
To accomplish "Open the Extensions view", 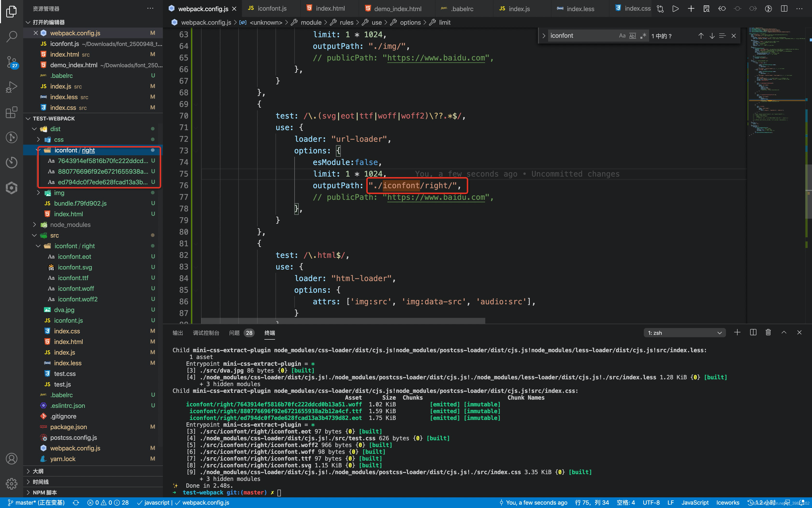I will pyautogui.click(x=11, y=112).
